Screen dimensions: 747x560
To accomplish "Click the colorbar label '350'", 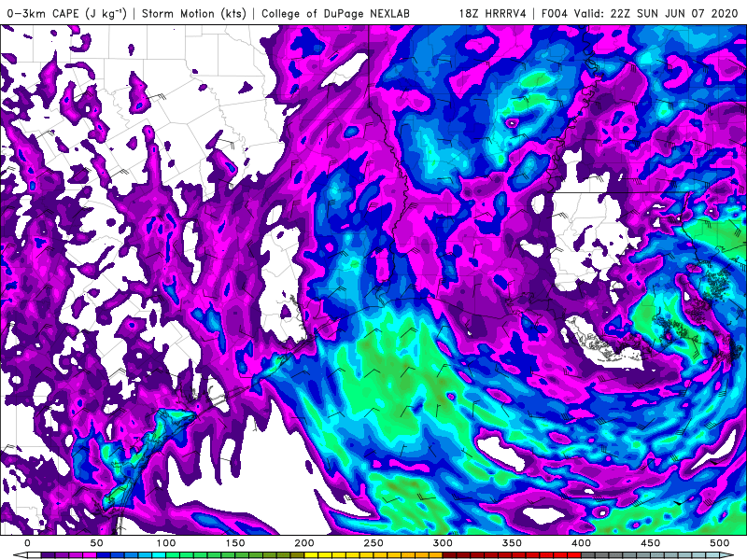I will pos(512,543).
